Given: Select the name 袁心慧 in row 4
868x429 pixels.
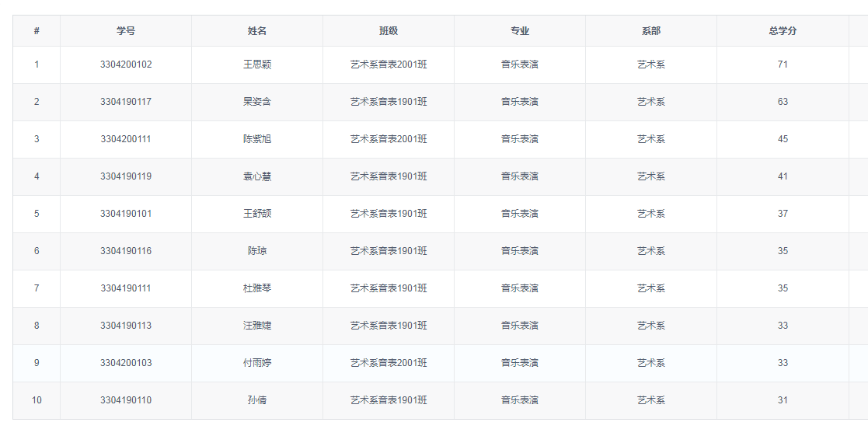Looking at the screenshot, I should click(x=257, y=176).
